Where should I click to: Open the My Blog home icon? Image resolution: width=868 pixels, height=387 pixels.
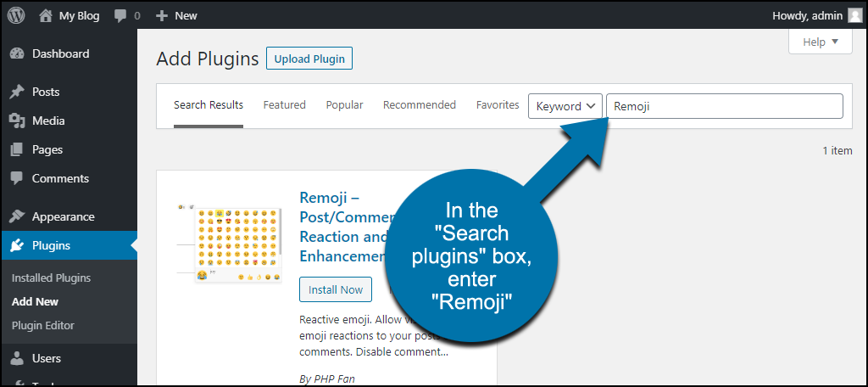click(46, 16)
